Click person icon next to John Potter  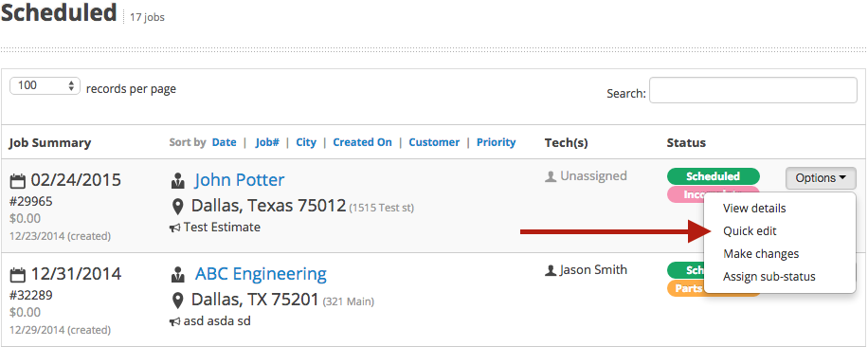(178, 180)
